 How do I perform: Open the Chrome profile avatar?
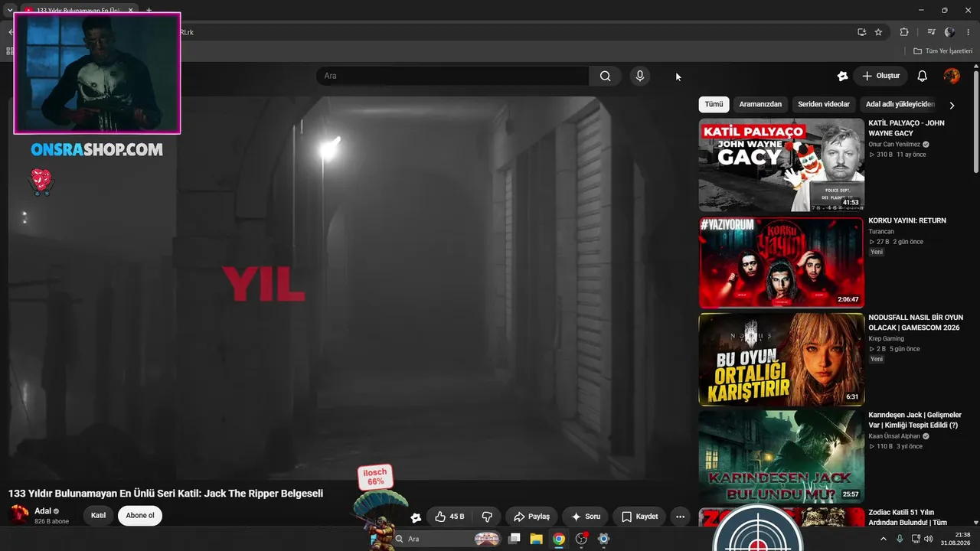click(x=950, y=32)
